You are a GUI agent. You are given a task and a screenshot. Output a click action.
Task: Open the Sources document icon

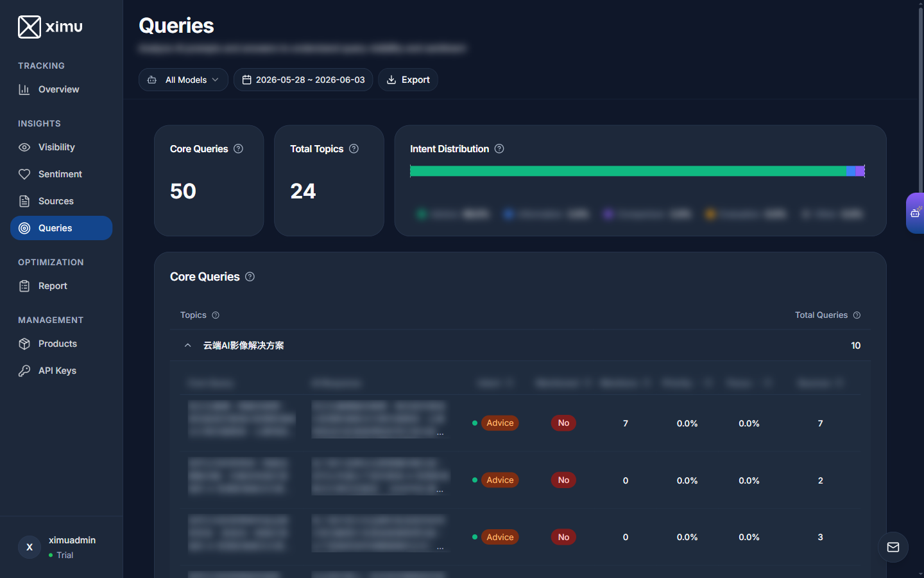click(24, 201)
